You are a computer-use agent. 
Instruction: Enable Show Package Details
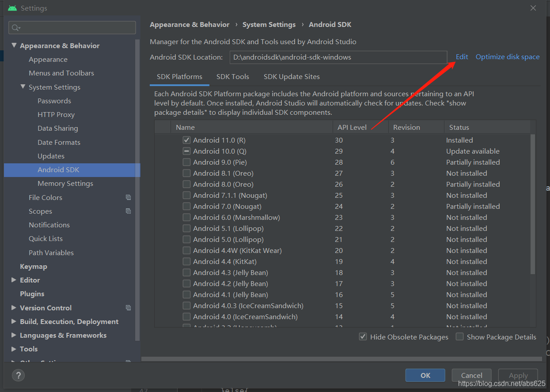(459, 336)
